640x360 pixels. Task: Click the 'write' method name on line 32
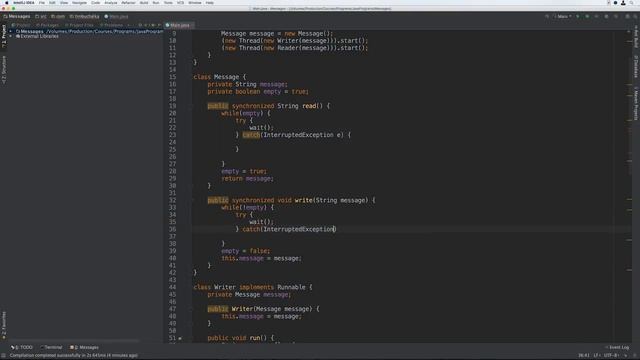point(304,200)
